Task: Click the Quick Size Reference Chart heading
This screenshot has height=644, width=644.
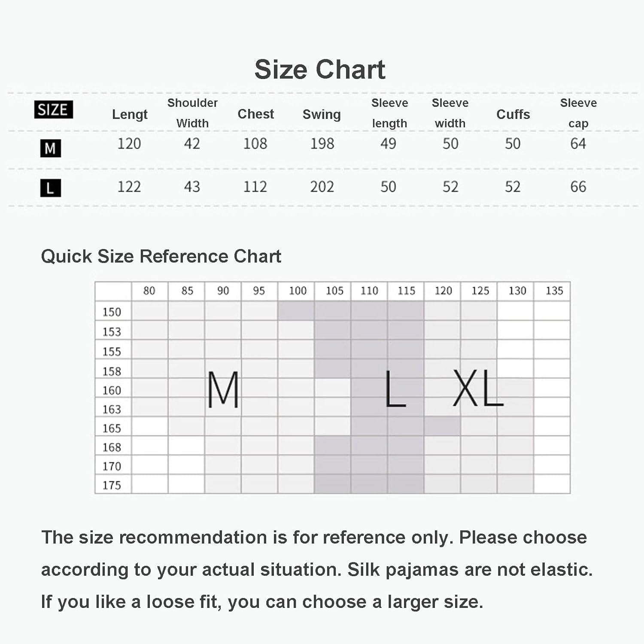Action: 161,256
